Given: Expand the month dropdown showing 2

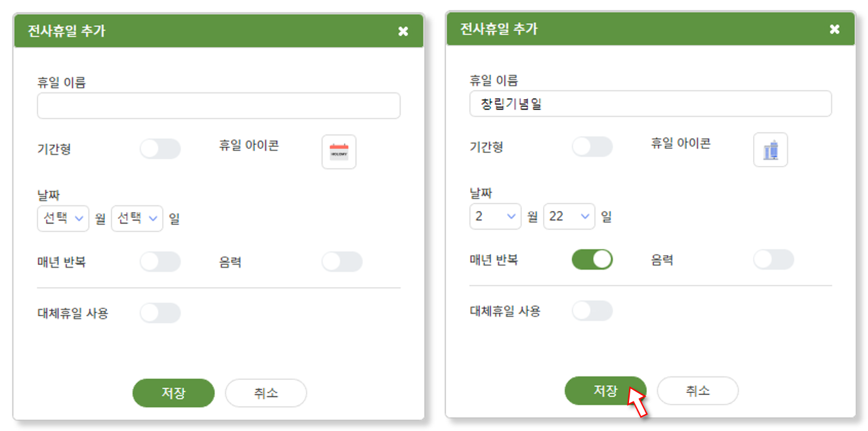Looking at the screenshot, I should click(495, 216).
